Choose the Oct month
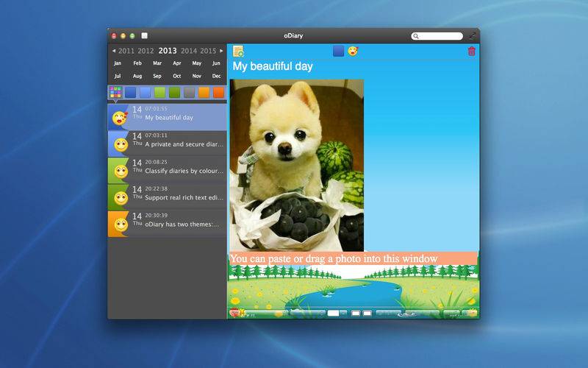Viewport: 588px width, 368px height. pos(176,77)
